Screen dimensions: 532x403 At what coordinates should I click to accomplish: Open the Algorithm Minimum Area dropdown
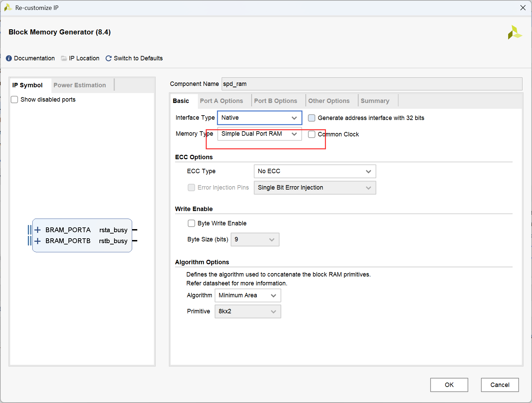point(248,295)
